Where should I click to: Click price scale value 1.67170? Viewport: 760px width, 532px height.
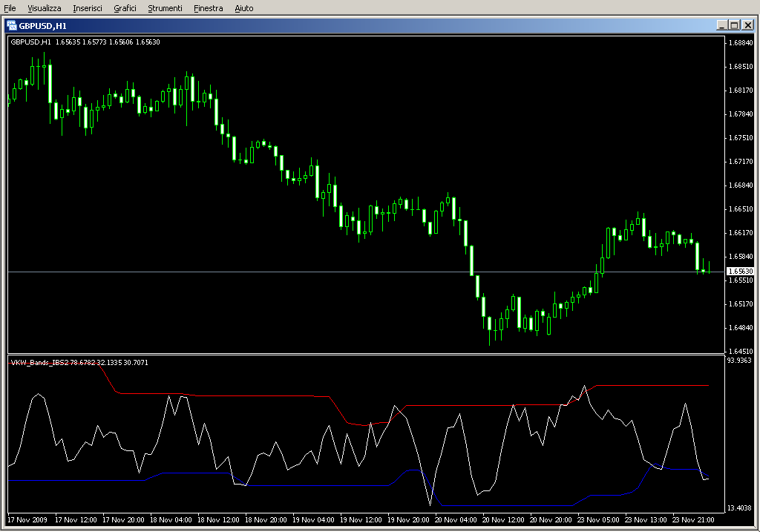click(x=741, y=161)
